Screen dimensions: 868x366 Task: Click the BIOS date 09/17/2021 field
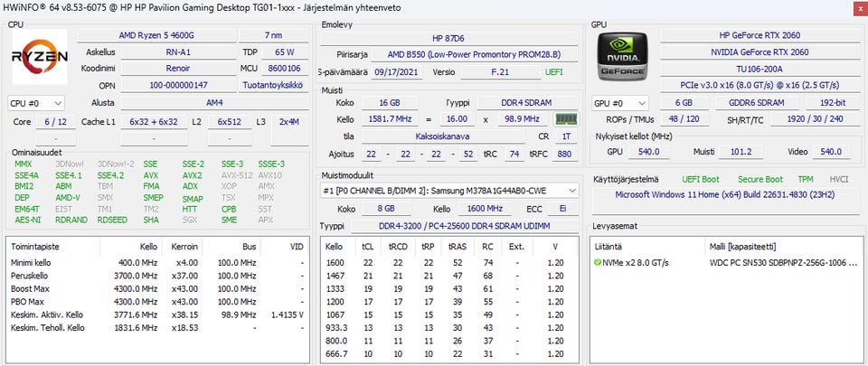click(x=396, y=72)
